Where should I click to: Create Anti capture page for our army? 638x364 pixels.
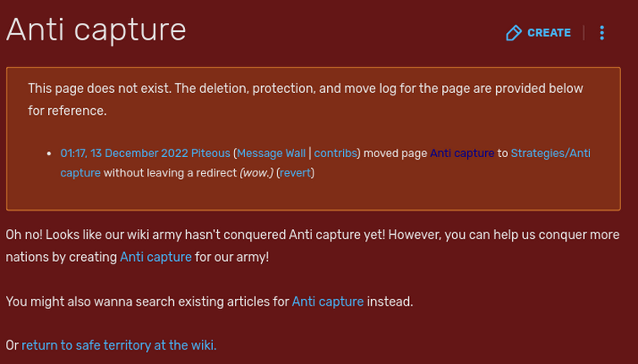point(155,257)
